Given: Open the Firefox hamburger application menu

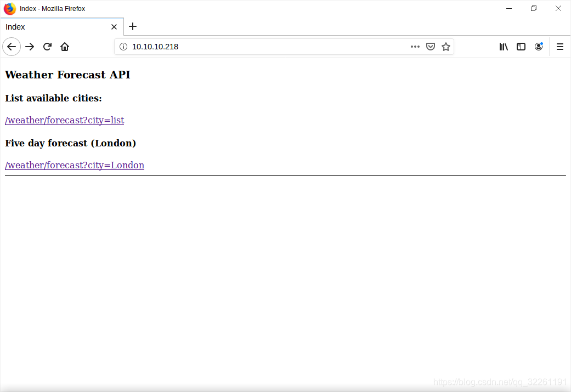Looking at the screenshot, I should click(x=560, y=47).
